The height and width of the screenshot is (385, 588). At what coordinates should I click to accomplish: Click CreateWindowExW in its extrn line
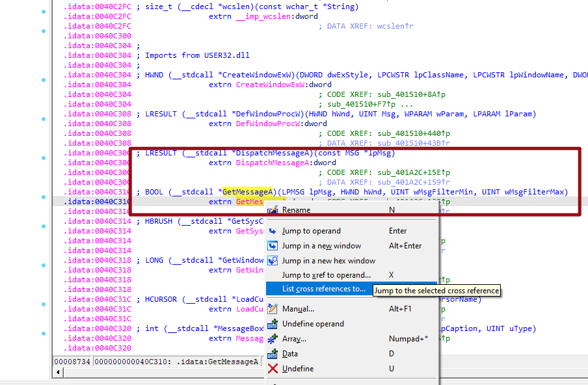[x=270, y=85]
